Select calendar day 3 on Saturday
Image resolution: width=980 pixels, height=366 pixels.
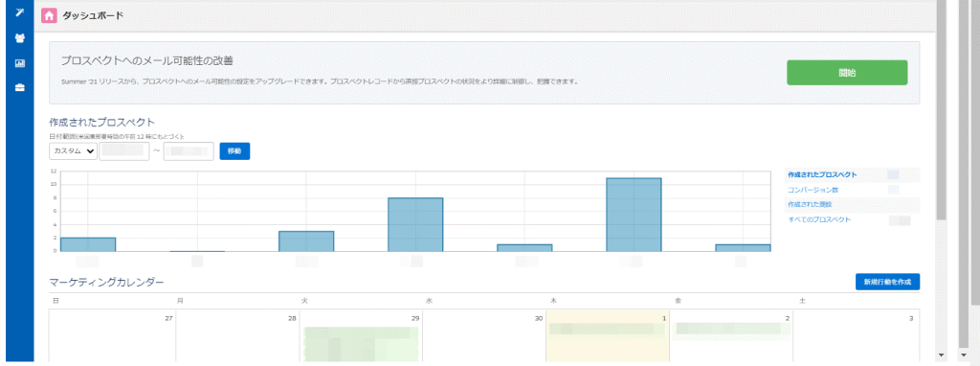coord(856,335)
